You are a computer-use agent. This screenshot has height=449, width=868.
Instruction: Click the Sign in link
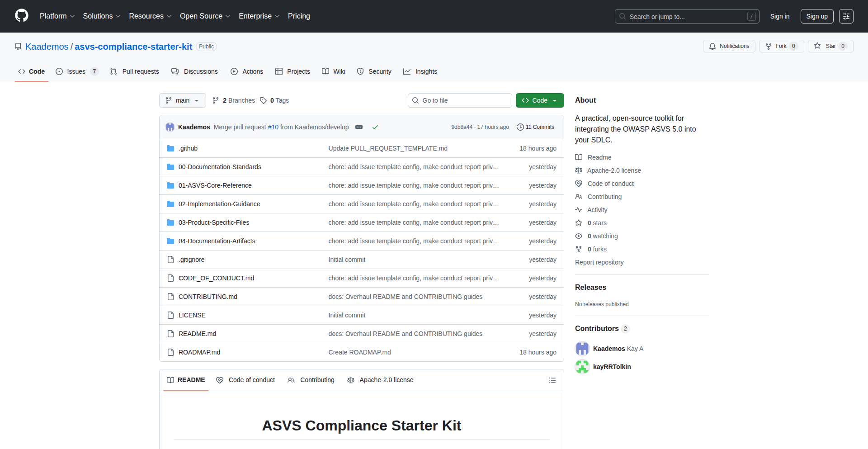pyautogui.click(x=780, y=16)
